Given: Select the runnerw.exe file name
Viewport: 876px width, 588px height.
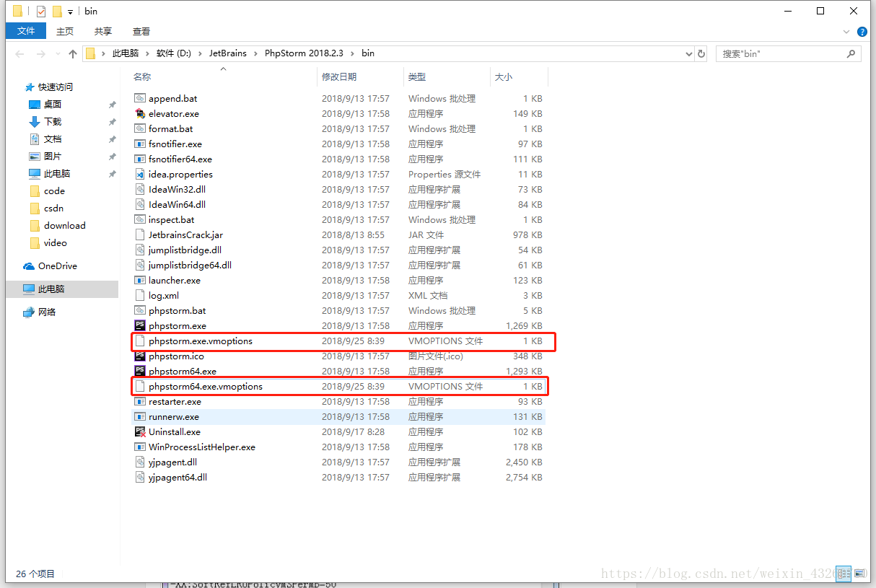Looking at the screenshot, I should [174, 416].
